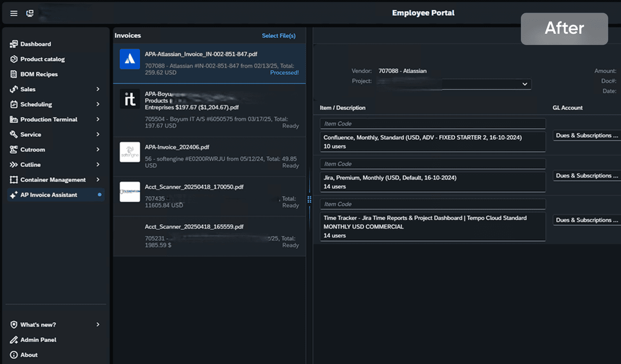Click the Time Tracker Tempo Cloud description box

[x=432, y=227]
